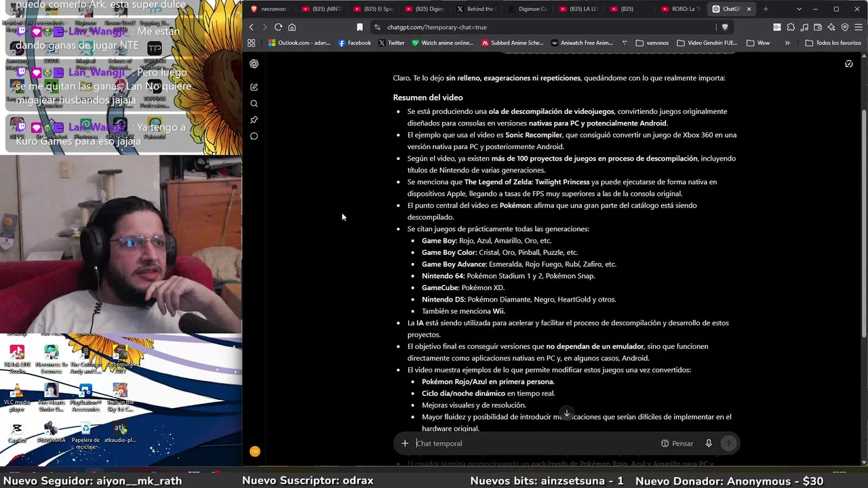Open Cyberpunk 2077 desktop shortcut
868x488 pixels.
120,358
